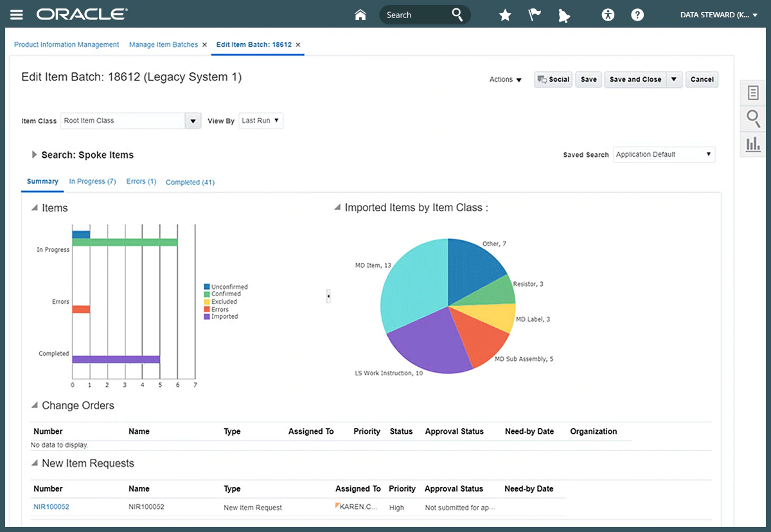This screenshot has height=532, width=771.
Task: Switch to the Completed (41) tab
Action: 190,182
